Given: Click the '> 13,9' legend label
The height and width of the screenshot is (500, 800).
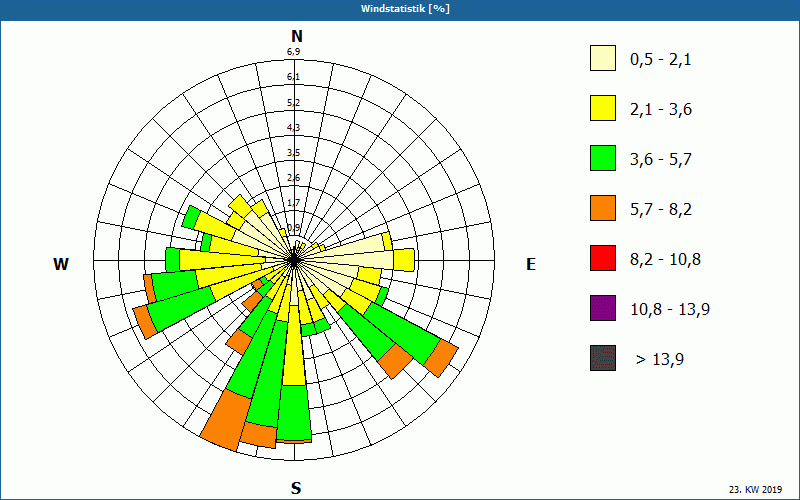Looking at the screenshot, I should click(660, 360).
